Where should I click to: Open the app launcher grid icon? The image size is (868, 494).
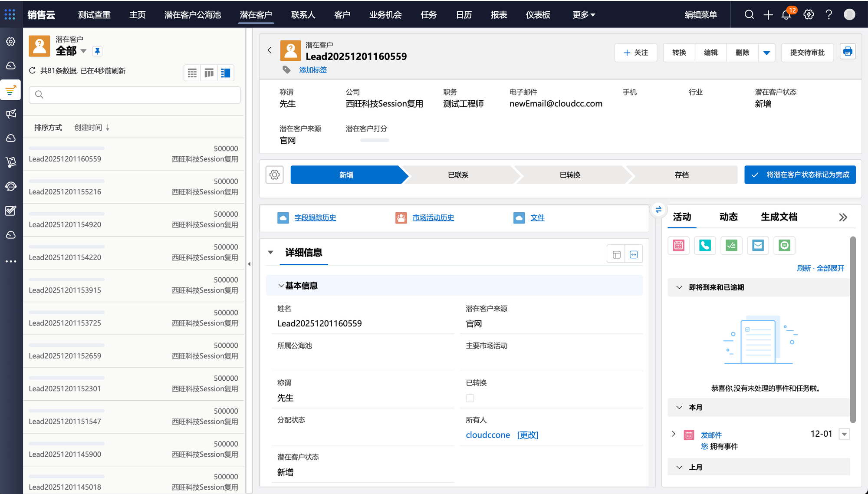tap(10, 14)
